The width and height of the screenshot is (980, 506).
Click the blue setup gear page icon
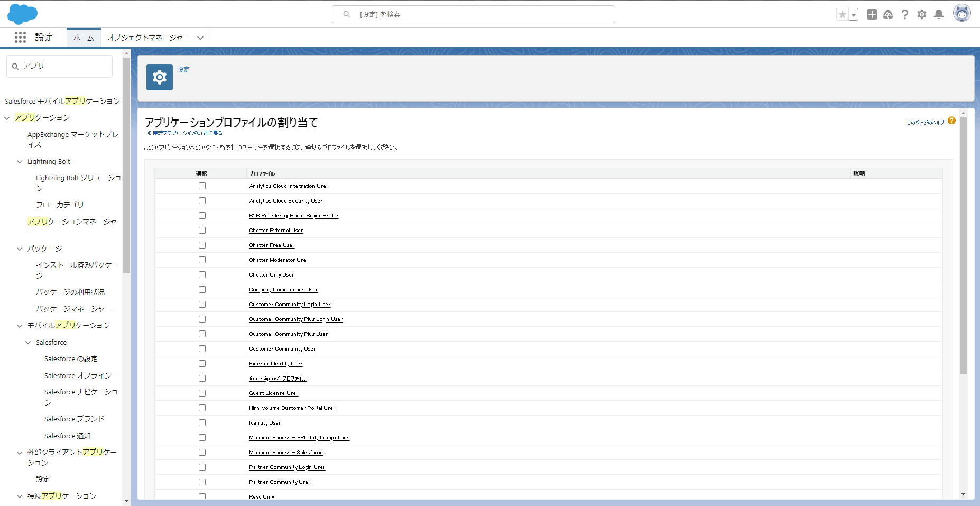tap(160, 77)
